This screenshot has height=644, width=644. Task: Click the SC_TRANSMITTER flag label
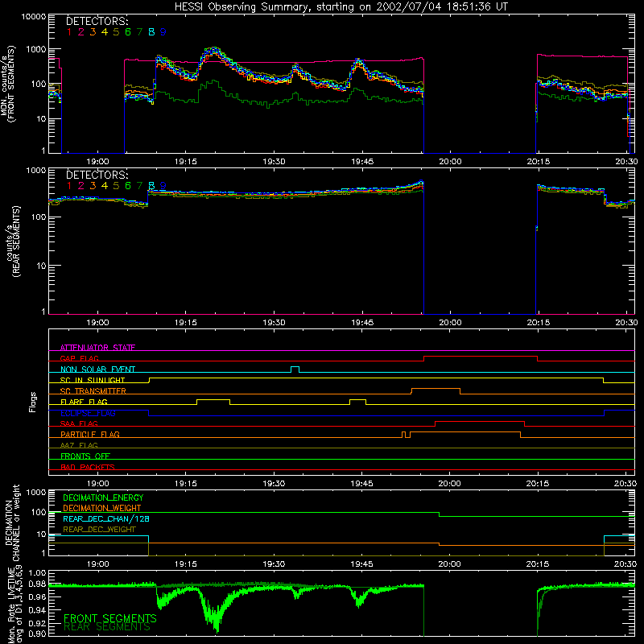click(x=93, y=390)
